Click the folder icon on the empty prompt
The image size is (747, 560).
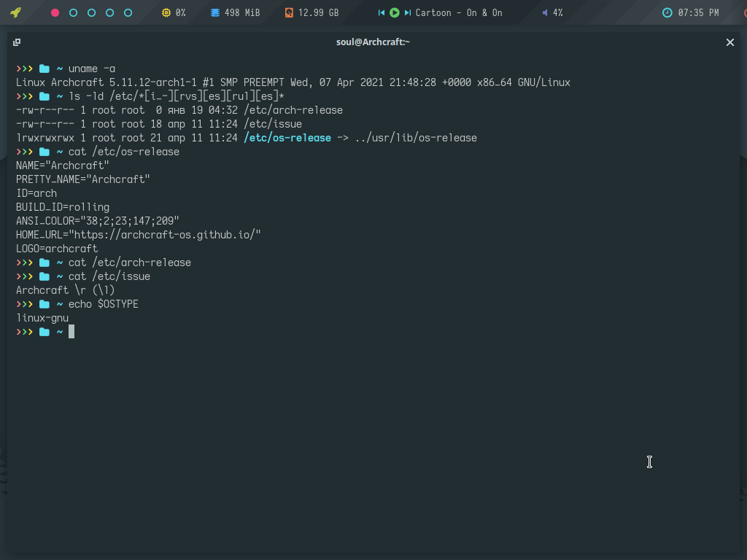pyautogui.click(x=44, y=332)
